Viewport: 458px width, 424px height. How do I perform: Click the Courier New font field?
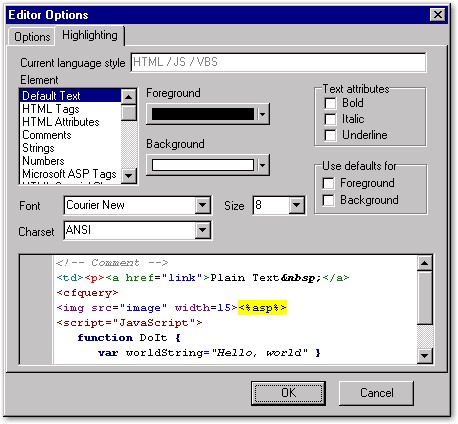pyautogui.click(x=130, y=205)
